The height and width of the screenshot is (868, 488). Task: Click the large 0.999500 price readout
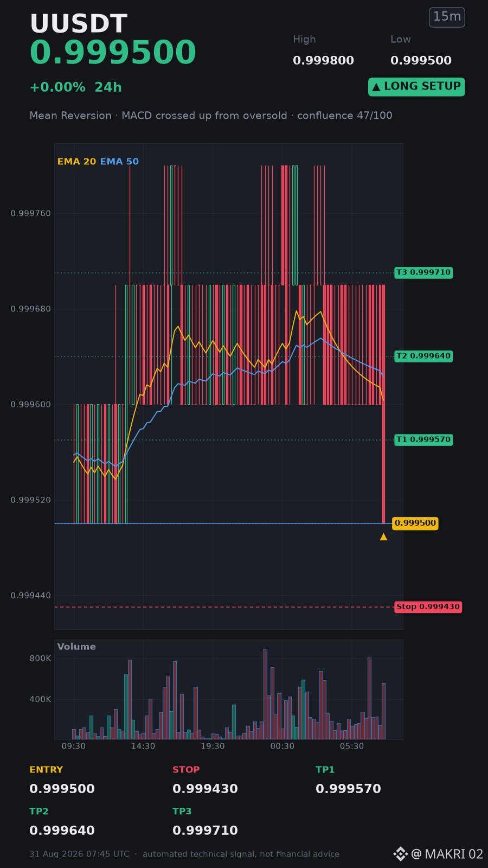[113, 53]
